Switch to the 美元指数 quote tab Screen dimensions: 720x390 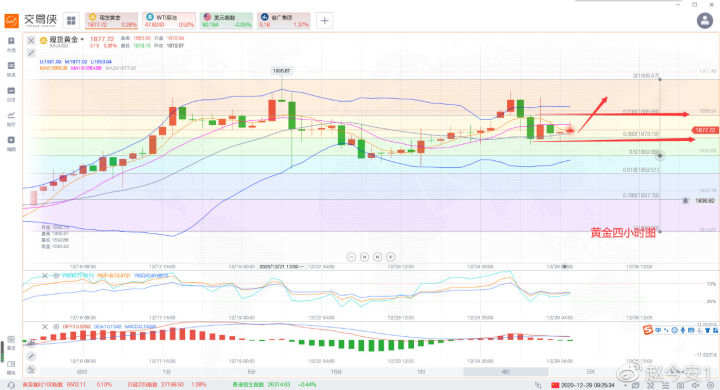pos(226,21)
